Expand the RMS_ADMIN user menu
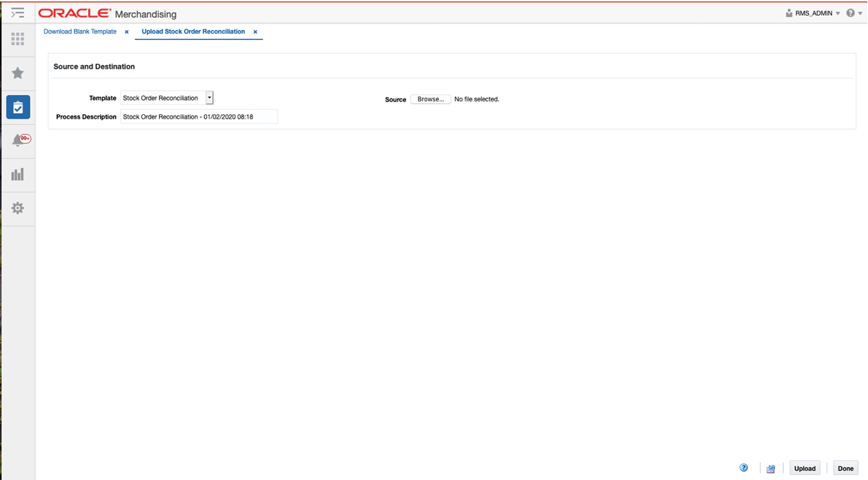This screenshot has height=480, width=868. click(x=812, y=12)
